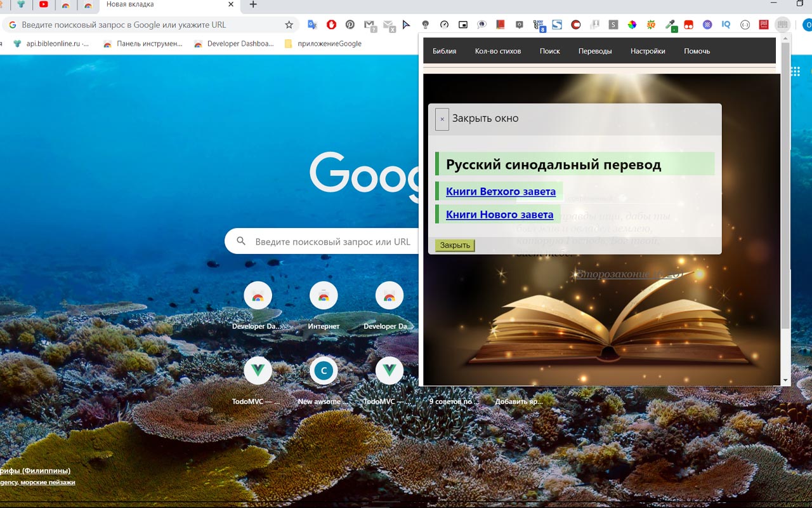Image resolution: width=812 pixels, height=508 pixels.
Task: Open api.bibleonline.ru bookmark
Action: click(x=51, y=44)
